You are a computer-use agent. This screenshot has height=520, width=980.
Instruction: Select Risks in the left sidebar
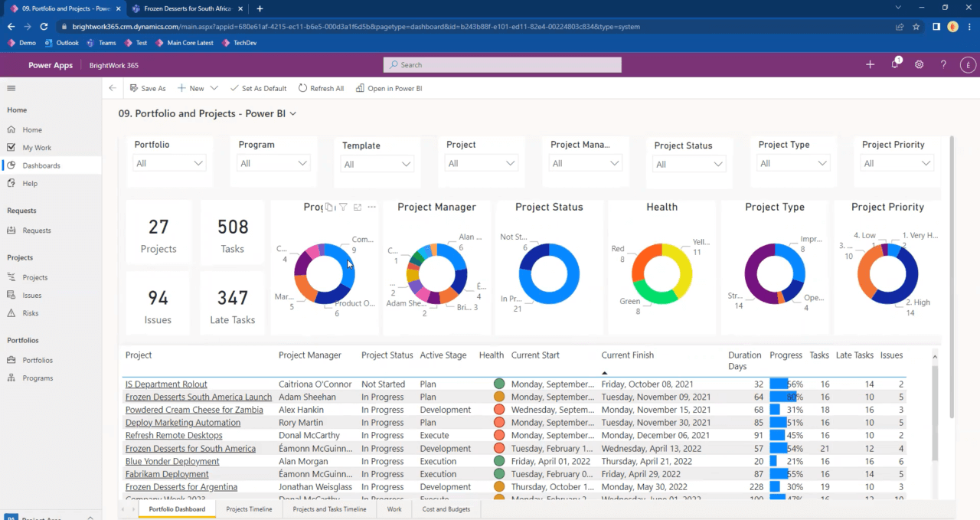tap(32, 312)
